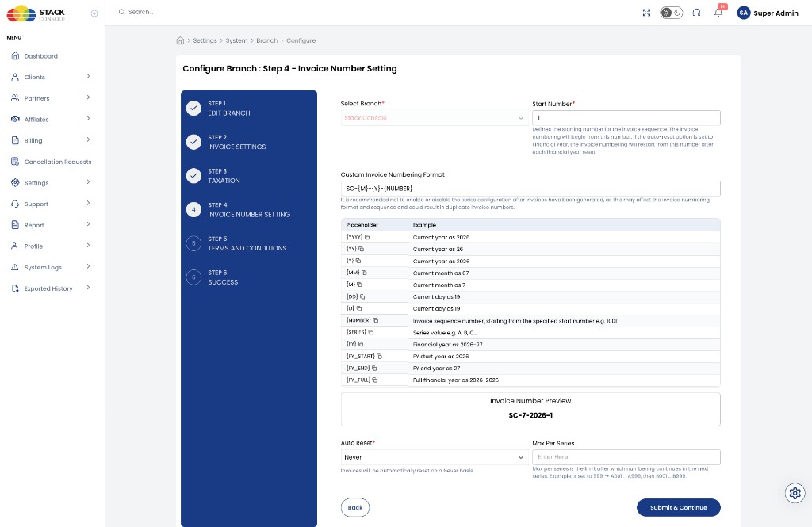Screen dimensions: 812x527
Task: Expand the Report menu
Action: coord(52,225)
